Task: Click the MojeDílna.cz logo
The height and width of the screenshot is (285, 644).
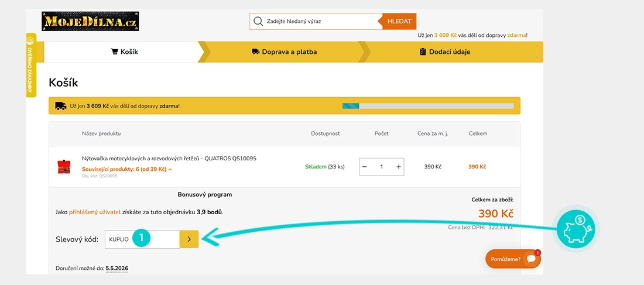Action: pyautogui.click(x=90, y=21)
